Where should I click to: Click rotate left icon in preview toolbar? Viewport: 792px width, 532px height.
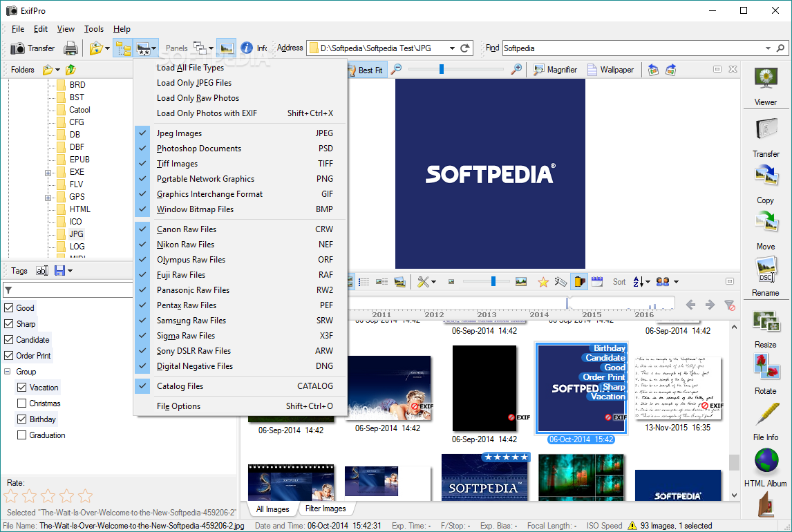(x=653, y=70)
